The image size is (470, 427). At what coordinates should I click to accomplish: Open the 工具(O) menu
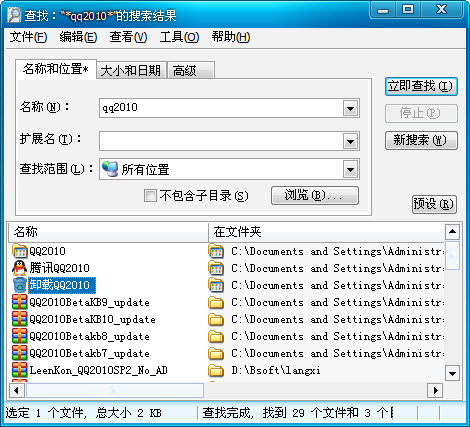[x=179, y=37]
